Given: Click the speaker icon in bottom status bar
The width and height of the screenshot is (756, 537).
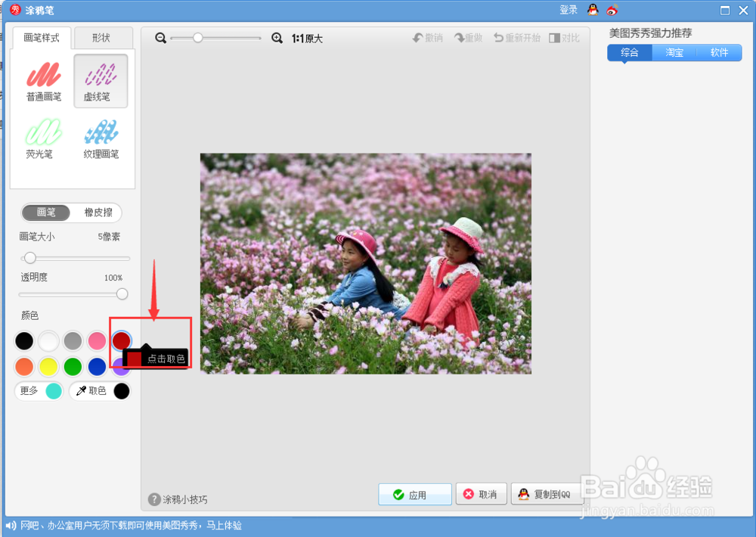Looking at the screenshot, I should coord(11,526).
